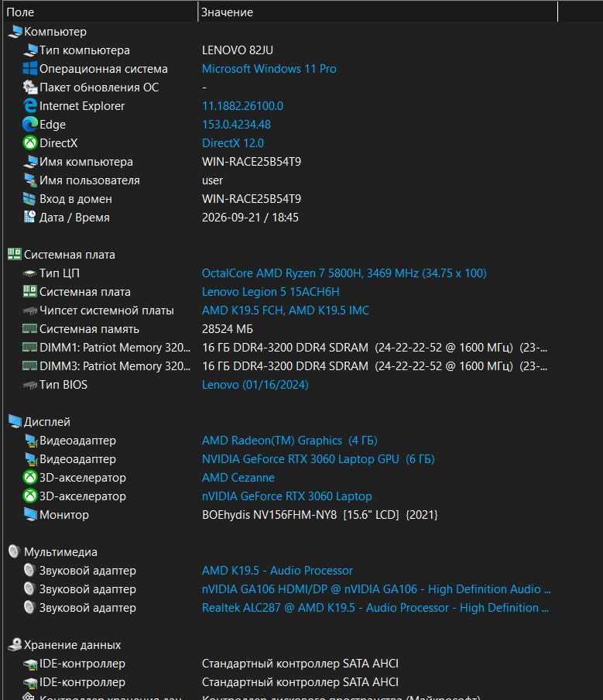Click the Поле column header
603x700 pixels.
tap(100, 12)
